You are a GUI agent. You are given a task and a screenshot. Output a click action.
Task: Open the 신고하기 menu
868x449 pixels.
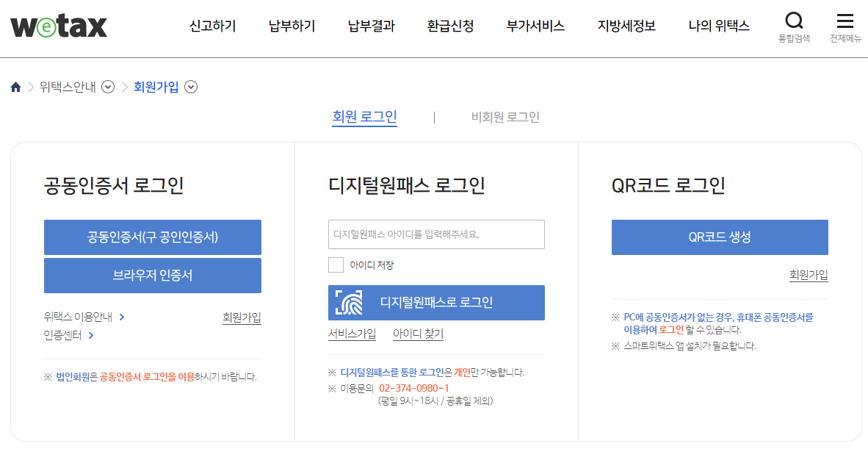[212, 26]
